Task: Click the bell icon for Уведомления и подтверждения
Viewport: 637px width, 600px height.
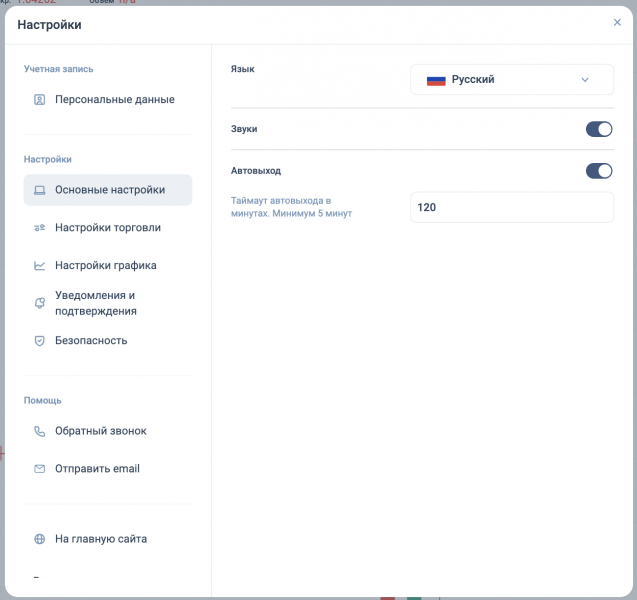Action: coord(39,303)
